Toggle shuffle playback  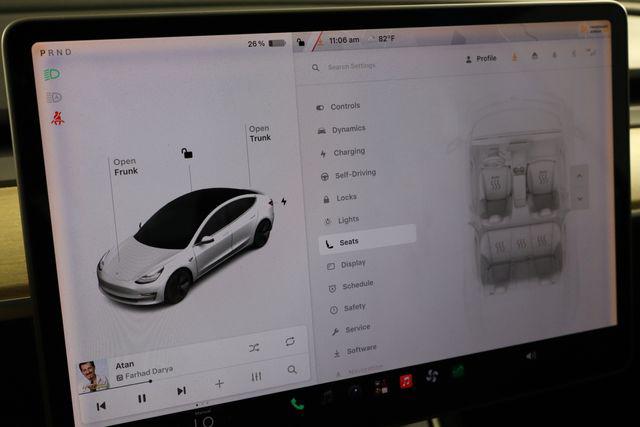(254, 348)
